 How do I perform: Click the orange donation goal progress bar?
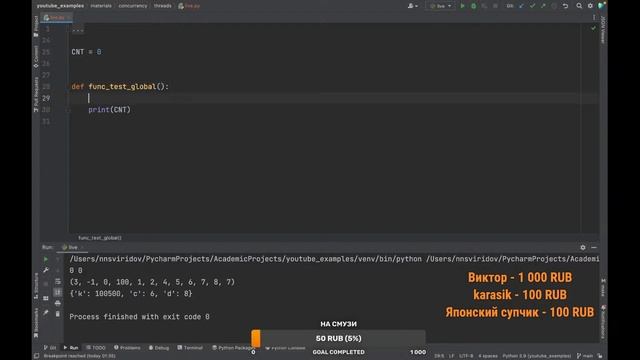(338, 338)
